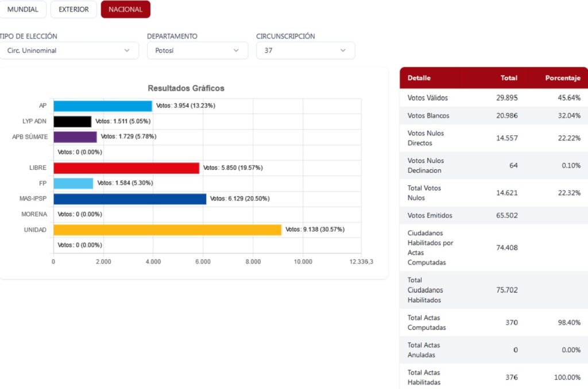The image size is (588, 389).
Task: Click the blue AP bar in chart
Action: pos(103,106)
